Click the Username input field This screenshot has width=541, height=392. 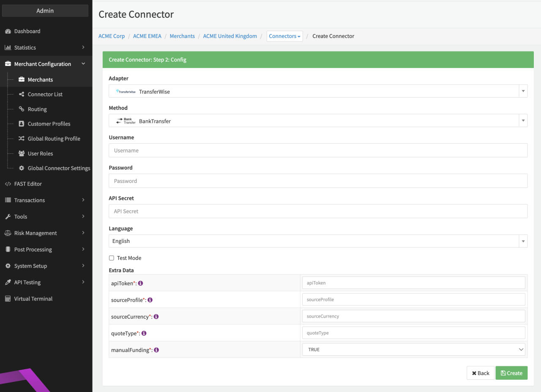pyautogui.click(x=318, y=150)
